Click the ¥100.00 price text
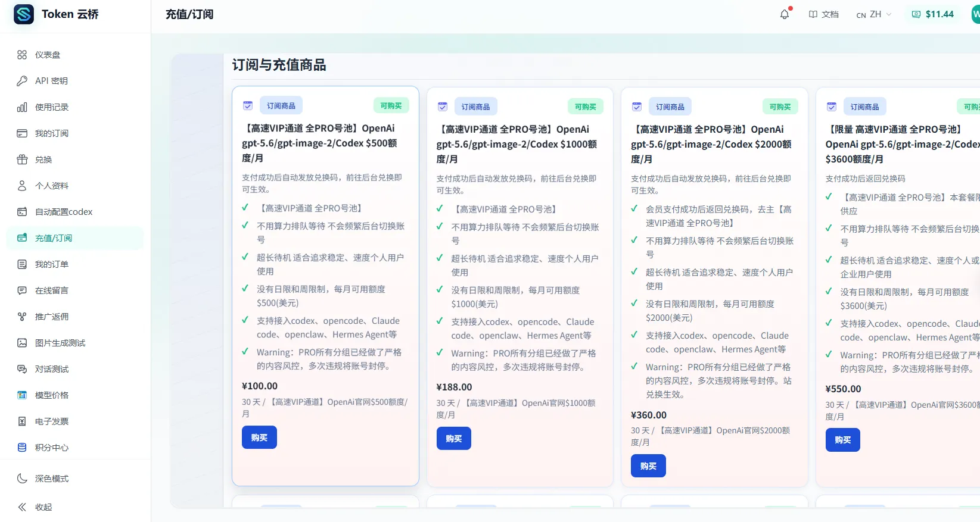 (x=260, y=386)
